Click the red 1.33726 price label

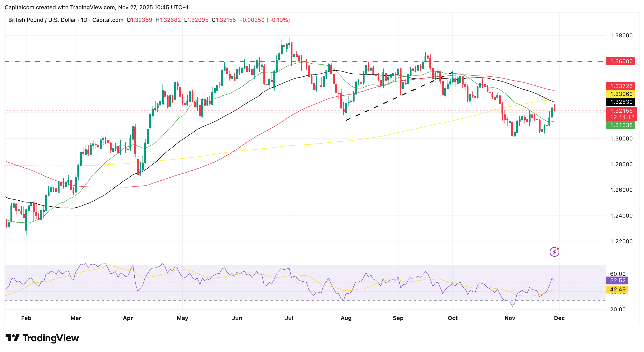click(621, 86)
